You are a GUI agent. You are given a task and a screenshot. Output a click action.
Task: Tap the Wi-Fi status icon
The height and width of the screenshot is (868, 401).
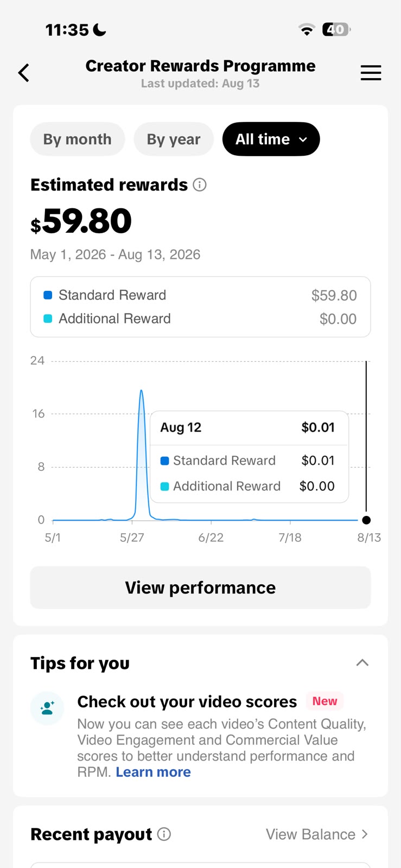pyautogui.click(x=307, y=30)
